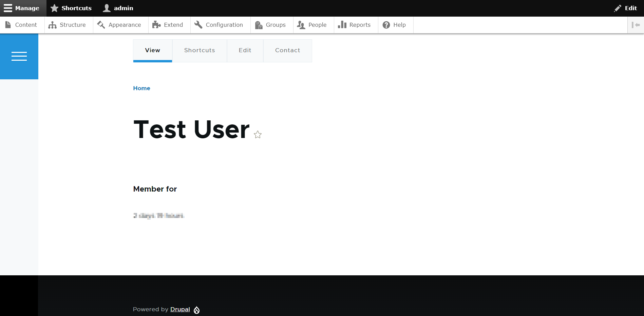This screenshot has width=644, height=316.
Task: Open the Groups admin page
Action: click(x=270, y=25)
